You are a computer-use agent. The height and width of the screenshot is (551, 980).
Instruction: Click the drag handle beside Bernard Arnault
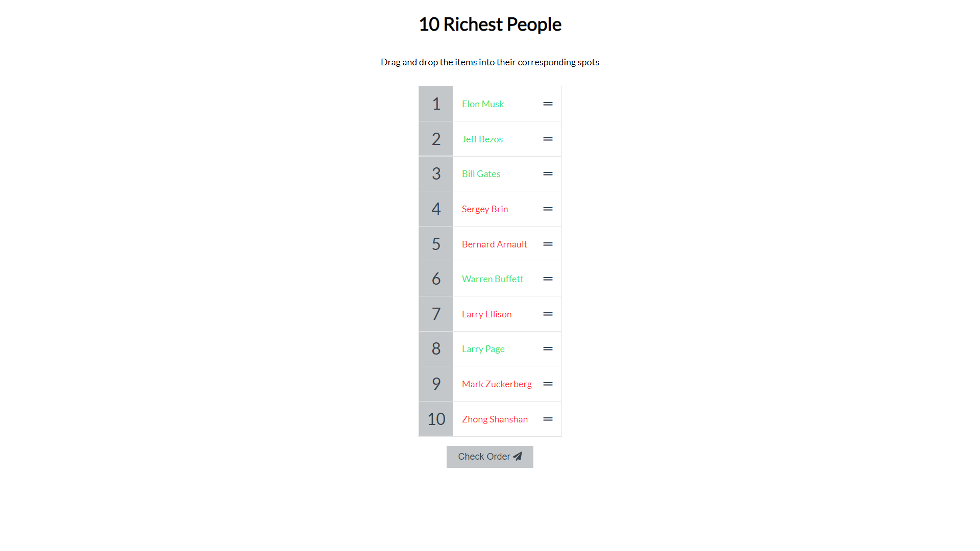[x=548, y=244]
